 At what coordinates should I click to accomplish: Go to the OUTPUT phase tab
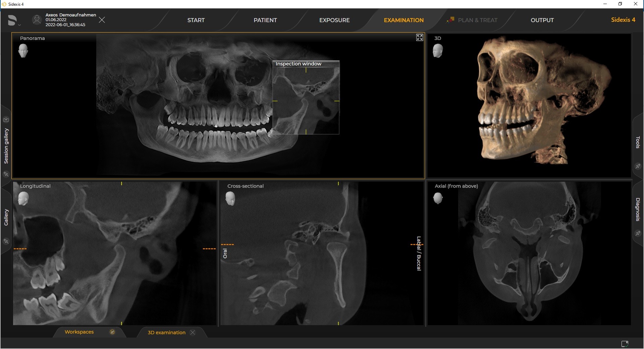pos(542,20)
